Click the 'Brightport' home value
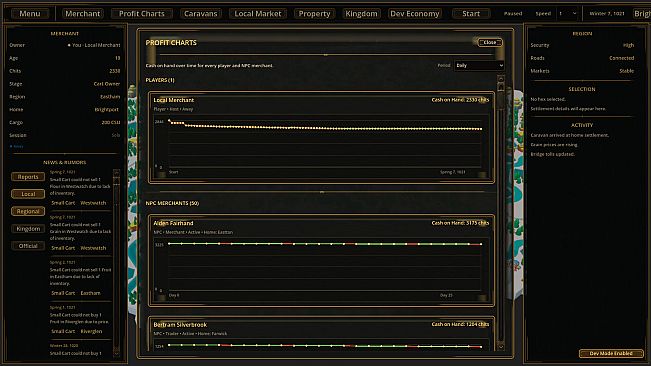The width and height of the screenshot is (651, 366). (107, 110)
